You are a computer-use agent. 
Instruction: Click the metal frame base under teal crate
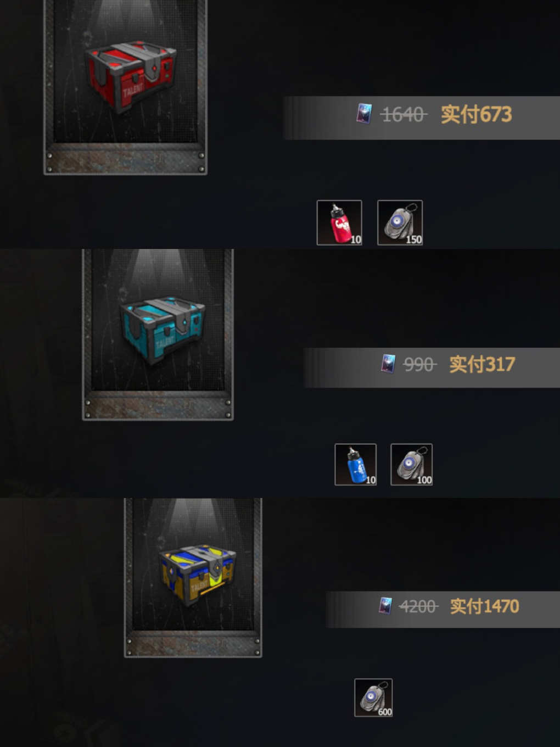158,406
